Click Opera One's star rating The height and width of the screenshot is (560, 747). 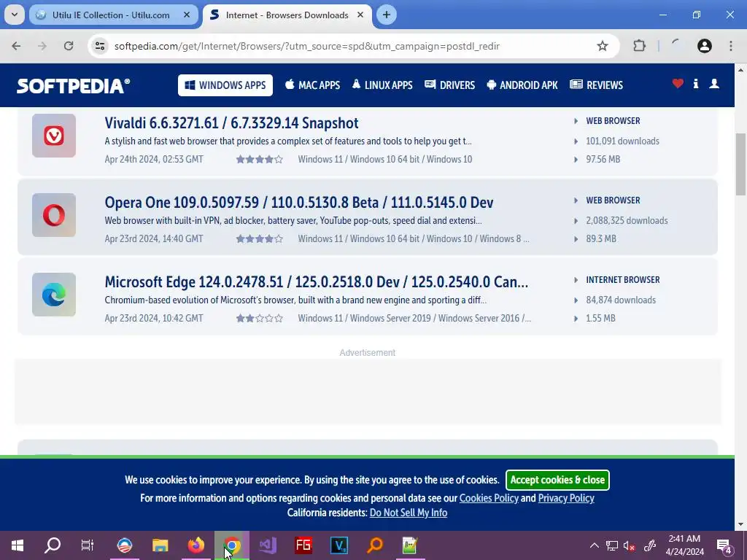pos(259,239)
